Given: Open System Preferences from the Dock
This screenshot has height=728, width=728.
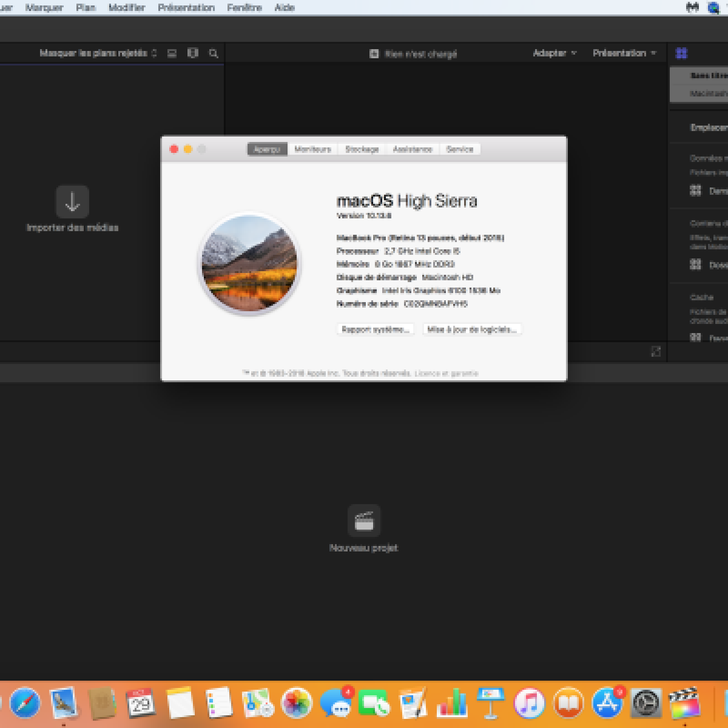Looking at the screenshot, I should tap(646, 703).
